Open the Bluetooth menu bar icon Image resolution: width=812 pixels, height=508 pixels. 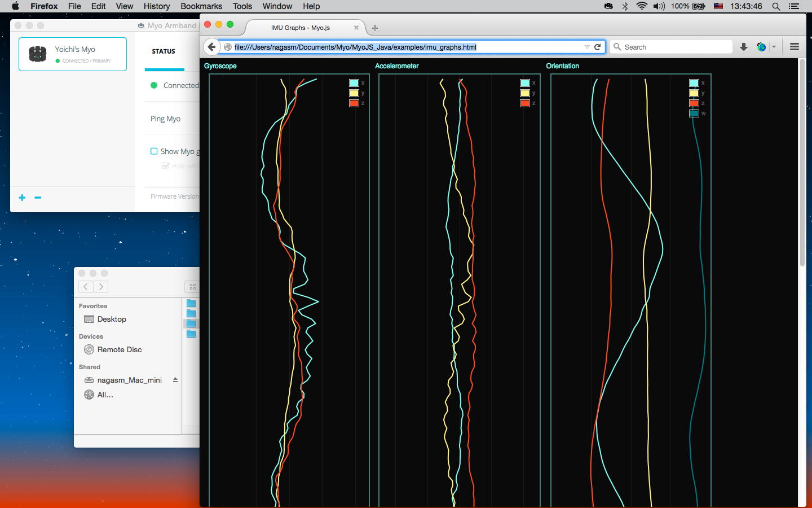[625, 6]
